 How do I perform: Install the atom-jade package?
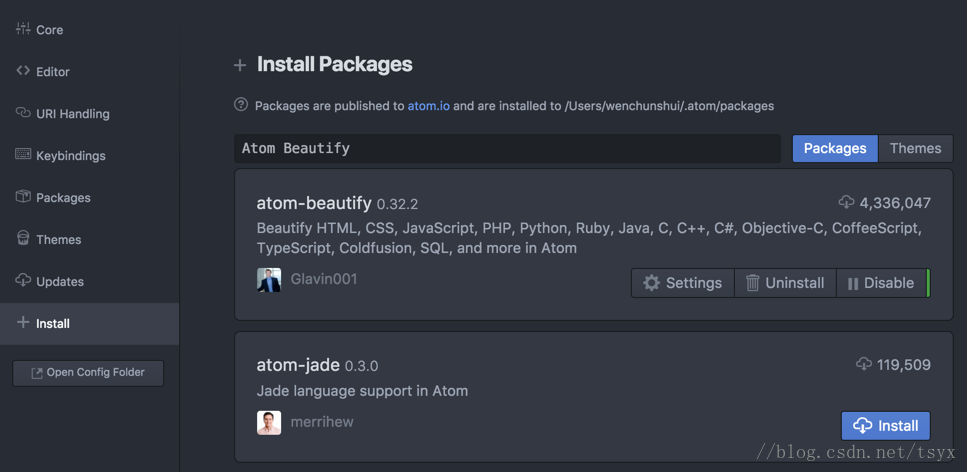(x=886, y=426)
